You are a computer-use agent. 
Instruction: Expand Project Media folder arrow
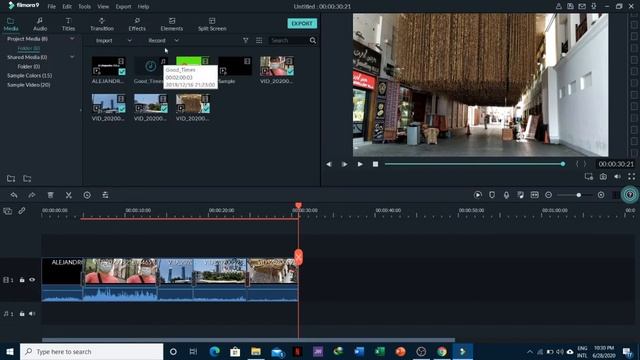tap(72, 39)
